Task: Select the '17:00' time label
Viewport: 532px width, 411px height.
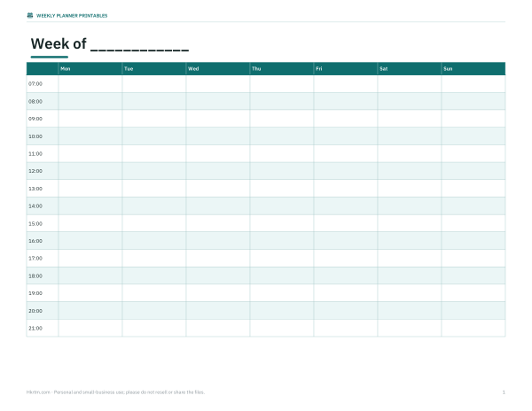Action: click(35, 258)
